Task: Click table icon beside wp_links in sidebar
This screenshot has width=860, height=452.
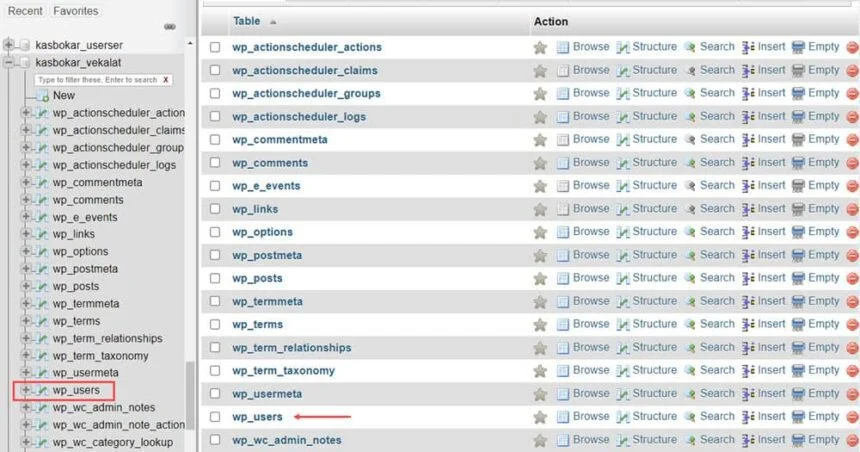Action: point(42,234)
